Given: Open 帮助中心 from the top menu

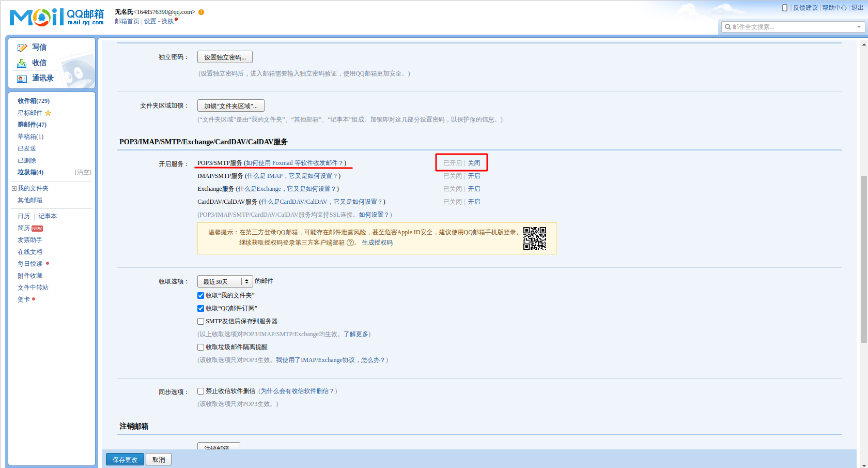Looking at the screenshot, I should click(x=834, y=7).
